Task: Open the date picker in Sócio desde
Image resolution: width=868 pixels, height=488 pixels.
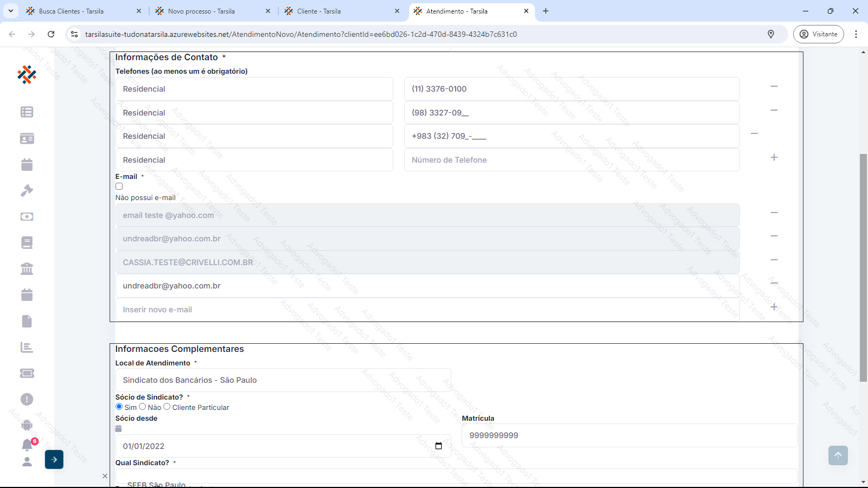Action: point(438,446)
